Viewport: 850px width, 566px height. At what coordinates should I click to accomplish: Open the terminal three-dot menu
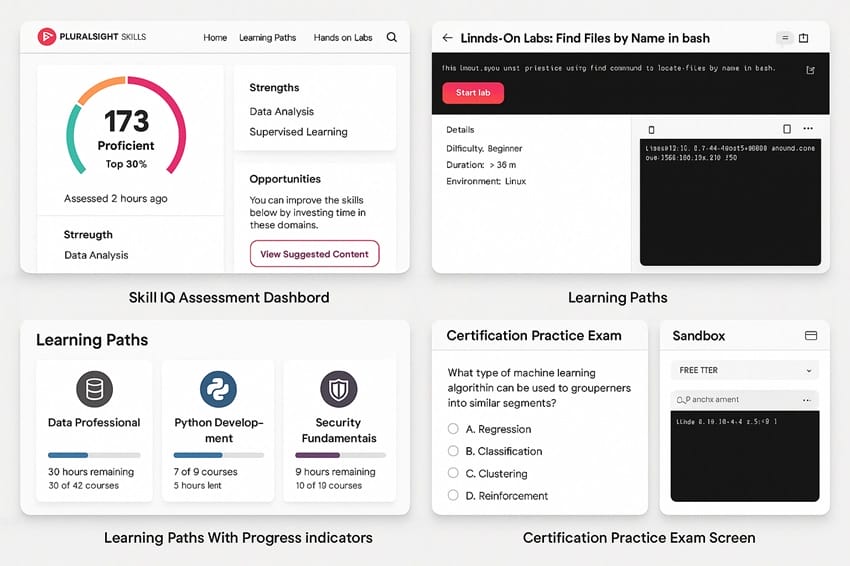pos(808,128)
